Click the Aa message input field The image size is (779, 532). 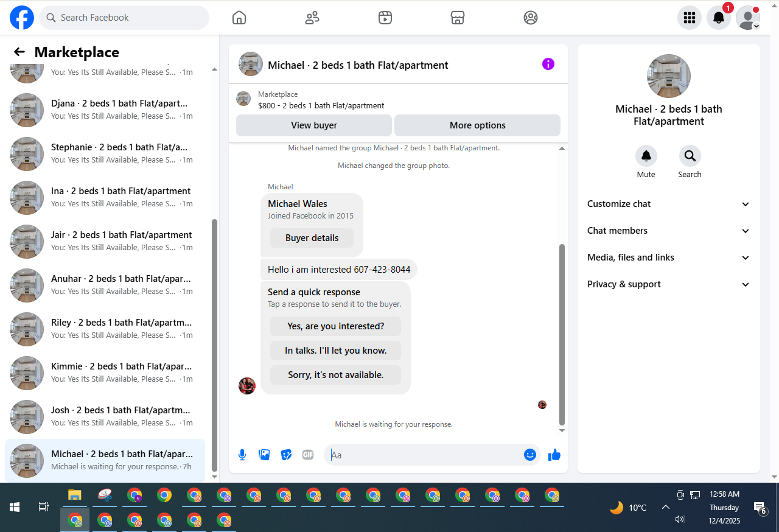coord(425,455)
